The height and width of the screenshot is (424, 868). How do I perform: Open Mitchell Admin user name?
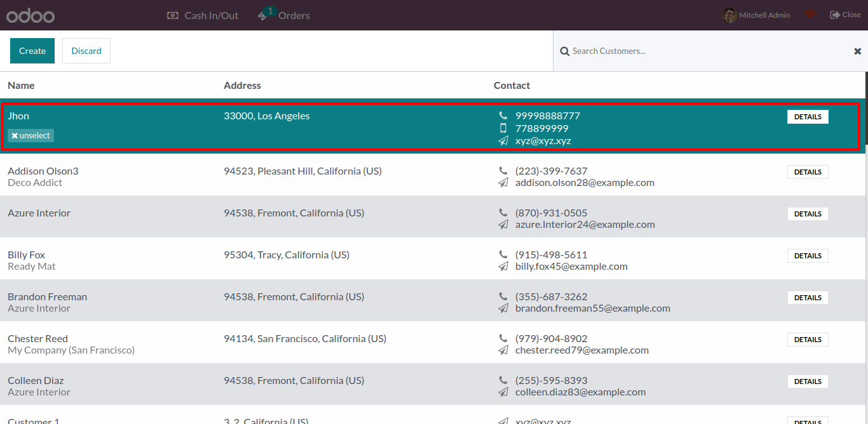click(764, 15)
